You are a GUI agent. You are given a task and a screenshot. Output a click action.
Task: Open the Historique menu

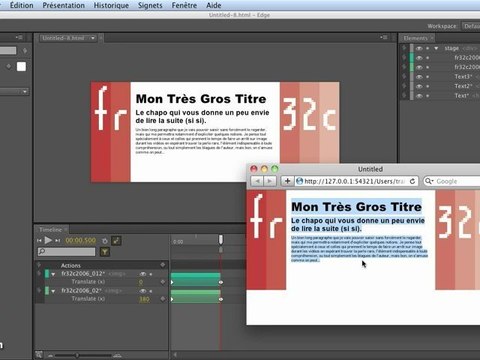click(x=111, y=5)
